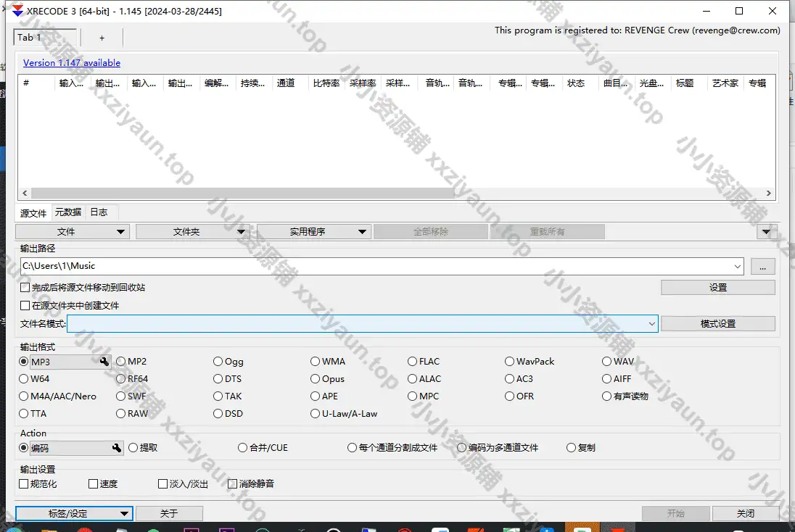
Task: Expand the far-right toolbar arrow button
Action: [x=766, y=232]
